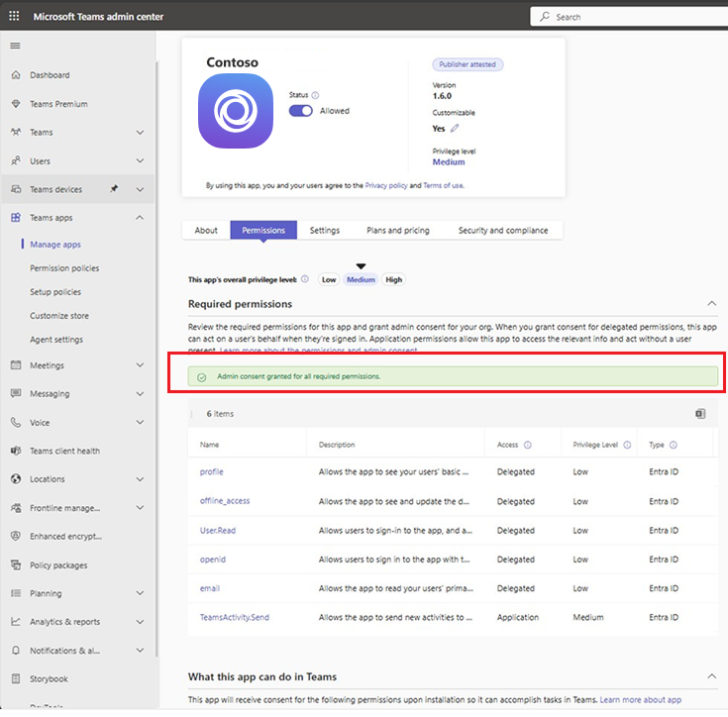728x717 pixels.
Task: Click the Enhanced encryption shield icon
Action: point(16,536)
